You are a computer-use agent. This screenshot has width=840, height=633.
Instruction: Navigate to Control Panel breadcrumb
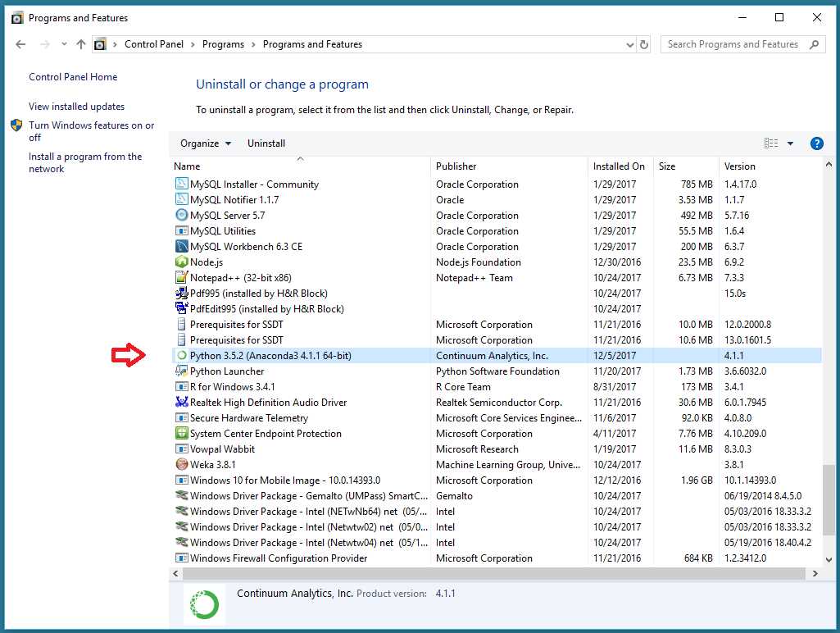(x=154, y=44)
